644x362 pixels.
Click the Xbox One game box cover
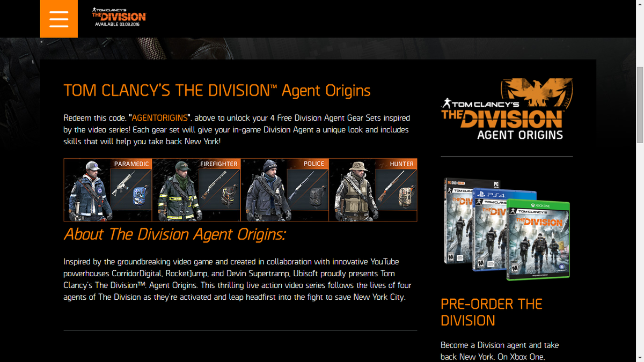coord(538,239)
